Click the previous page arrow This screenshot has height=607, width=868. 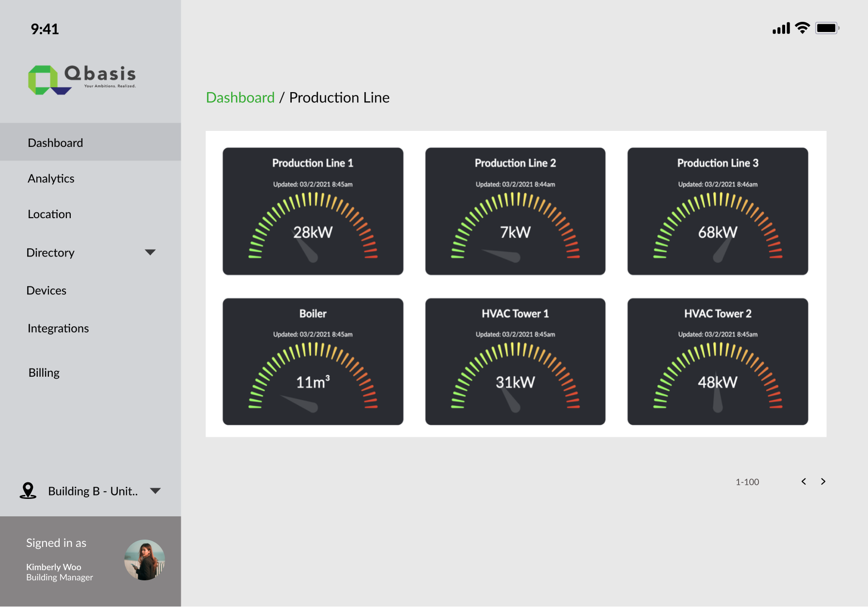pos(804,481)
